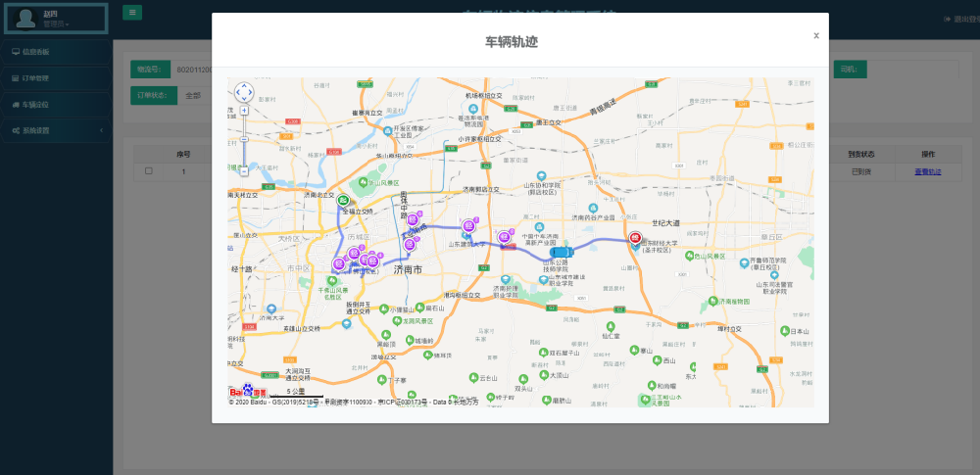Click the 查看轨迹 link in the table
This screenshot has height=475, width=980.
(x=927, y=171)
